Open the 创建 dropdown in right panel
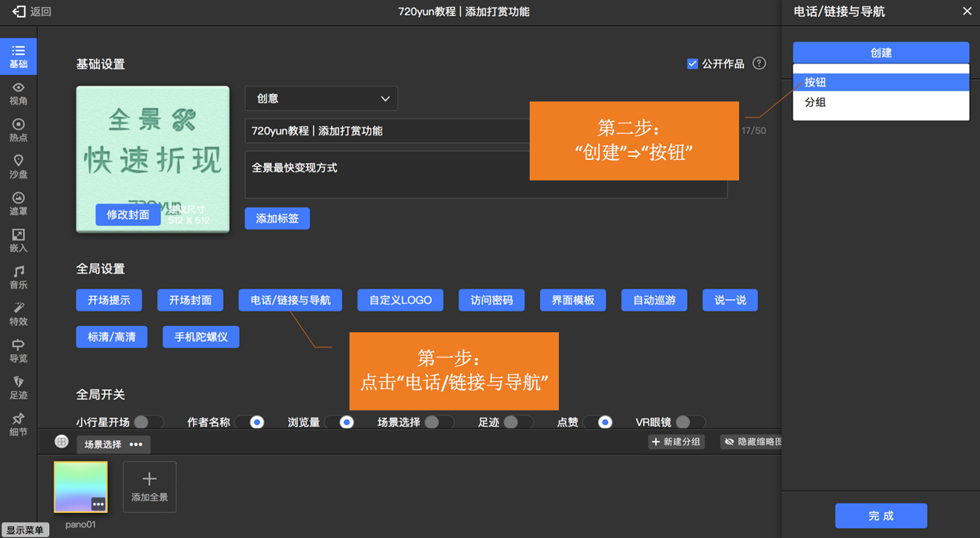The width and height of the screenshot is (980, 538). pyautogui.click(x=880, y=53)
